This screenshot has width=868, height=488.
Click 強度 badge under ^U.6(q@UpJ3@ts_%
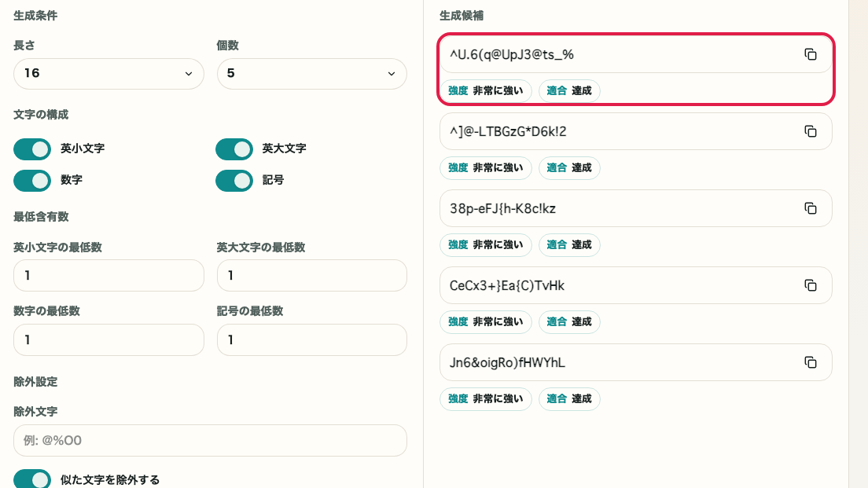pos(485,90)
